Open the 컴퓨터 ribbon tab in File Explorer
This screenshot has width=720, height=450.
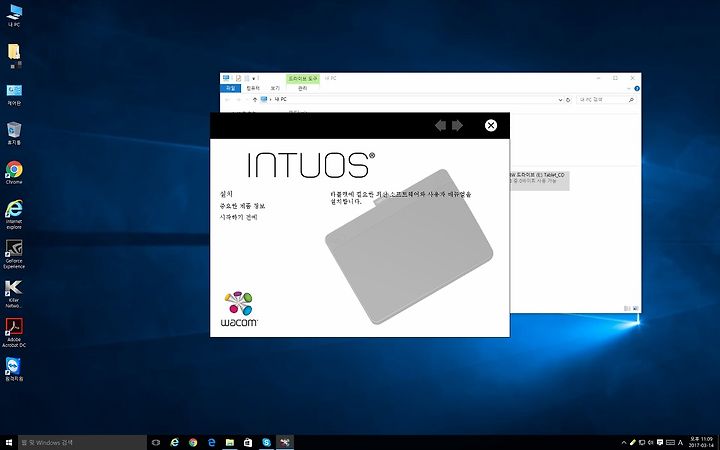(253, 88)
